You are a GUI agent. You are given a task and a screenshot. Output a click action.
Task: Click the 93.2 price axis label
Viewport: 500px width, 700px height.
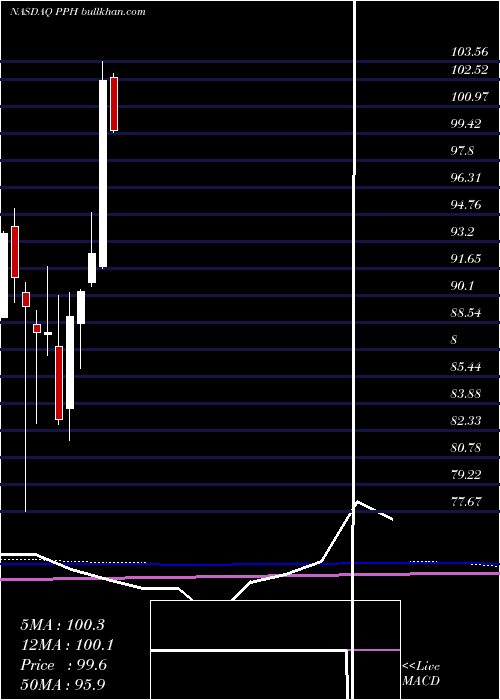[462, 232]
